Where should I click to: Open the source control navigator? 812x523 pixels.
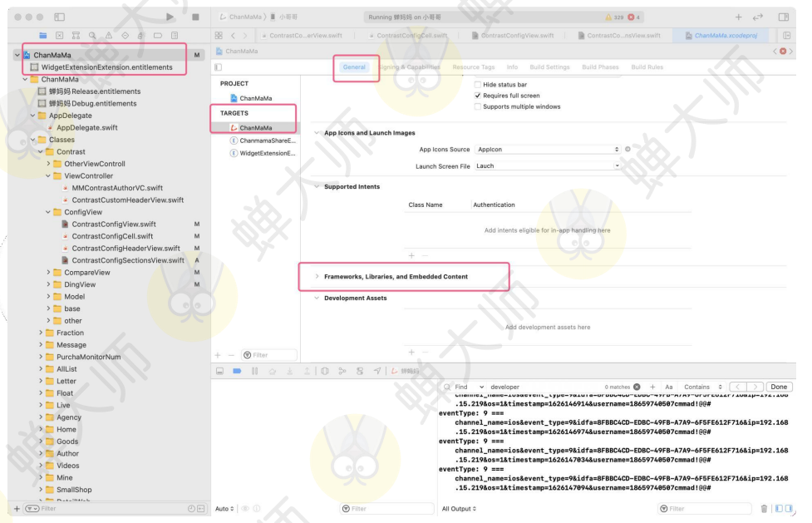(60, 36)
